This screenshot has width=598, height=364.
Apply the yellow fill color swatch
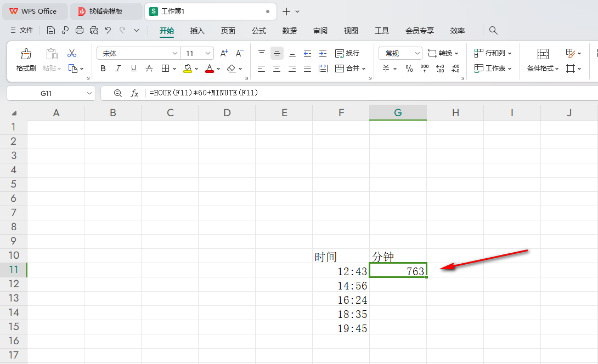coord(188,69)
